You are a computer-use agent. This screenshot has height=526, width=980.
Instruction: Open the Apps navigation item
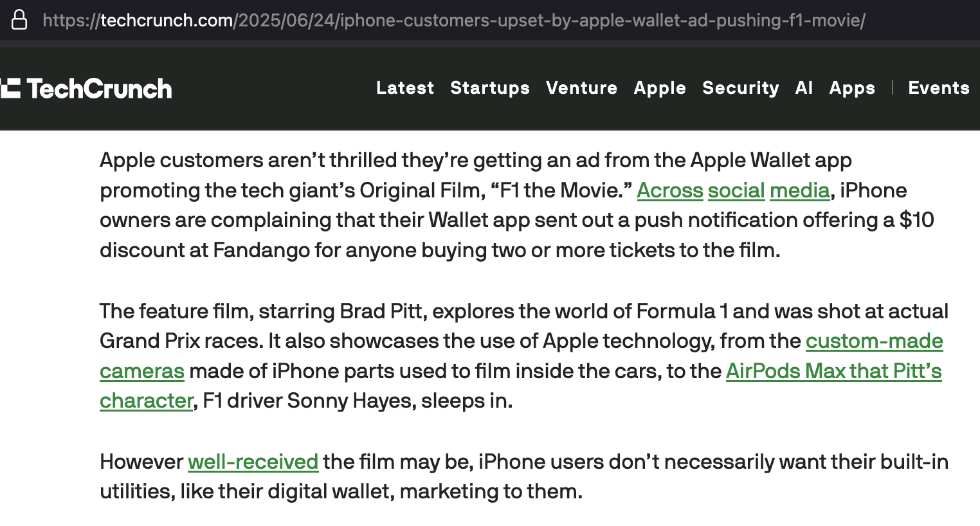[852, 88]
